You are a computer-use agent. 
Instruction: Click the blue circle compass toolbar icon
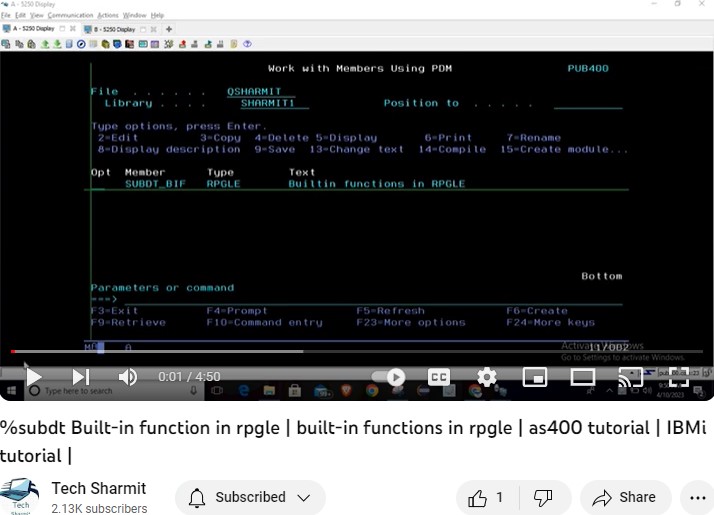[x=81, y=44]
